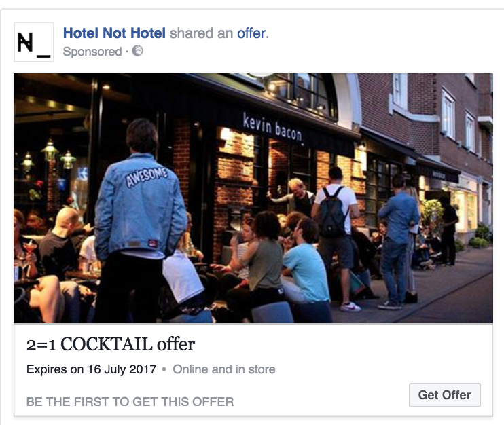Open the Hotel Not Hotel logo avatar

(34, 42)
